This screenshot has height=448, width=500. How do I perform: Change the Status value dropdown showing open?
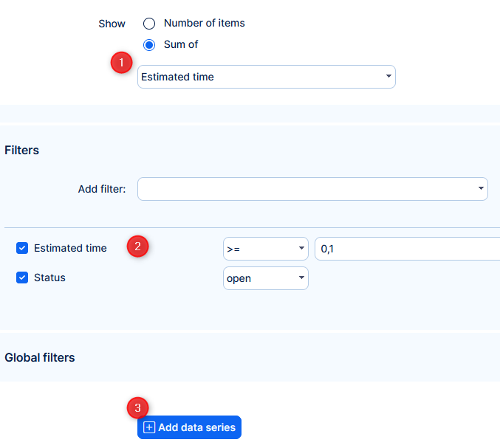click(x=265, y=278)
